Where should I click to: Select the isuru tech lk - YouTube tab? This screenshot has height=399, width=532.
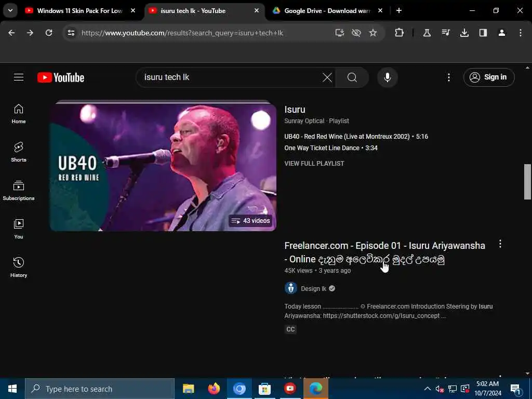tap(204, 11)
